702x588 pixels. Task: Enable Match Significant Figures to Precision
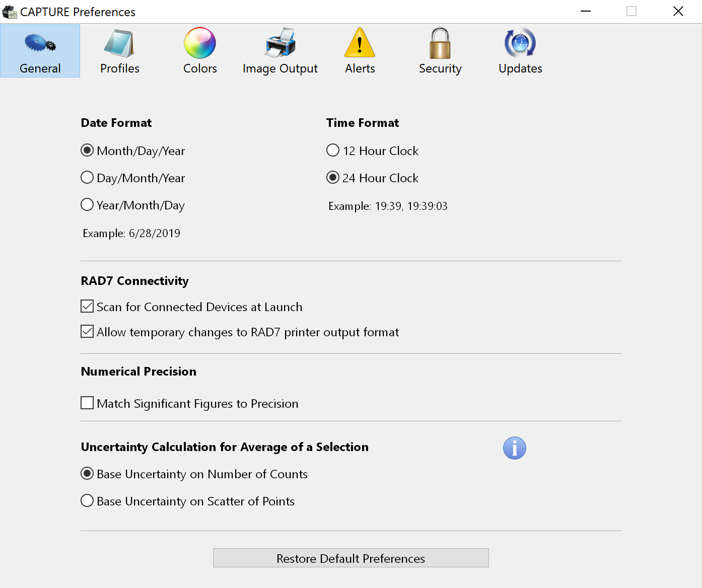(x=87, y=403)
